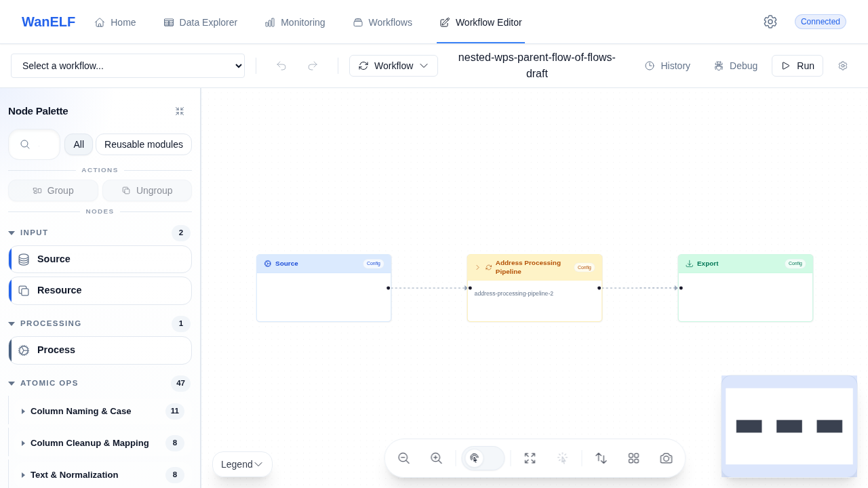Click the Connected status badge
868x488 pixels.
point(821,22)
